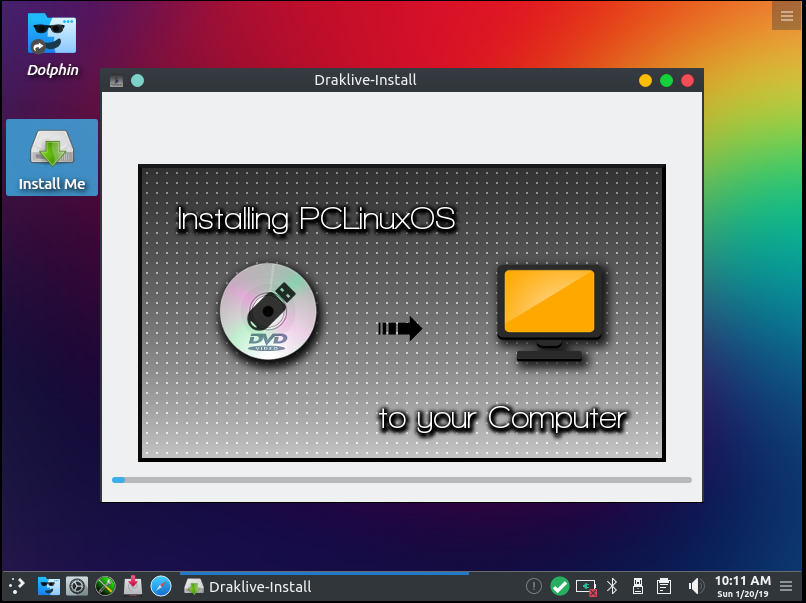The image size is (806, 603).
Task: Open the desktop toolbox hamburger menu
Action: click(788, 15)
